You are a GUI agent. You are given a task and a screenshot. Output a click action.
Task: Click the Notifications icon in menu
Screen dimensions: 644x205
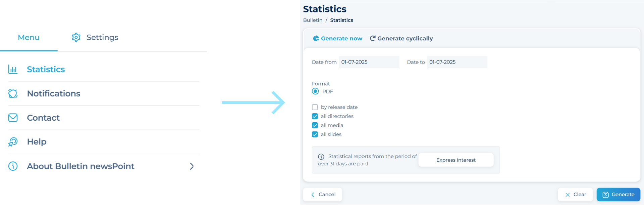(x=13, y=93)
